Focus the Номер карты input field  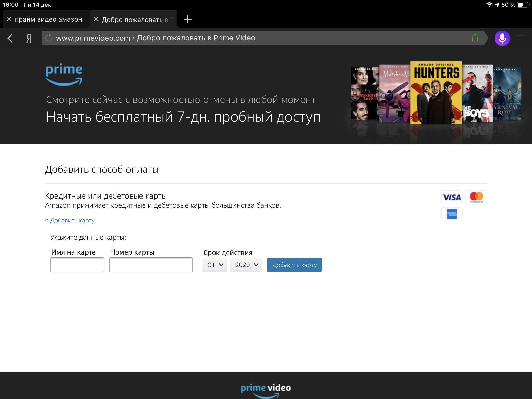click(x=151, y=265)
